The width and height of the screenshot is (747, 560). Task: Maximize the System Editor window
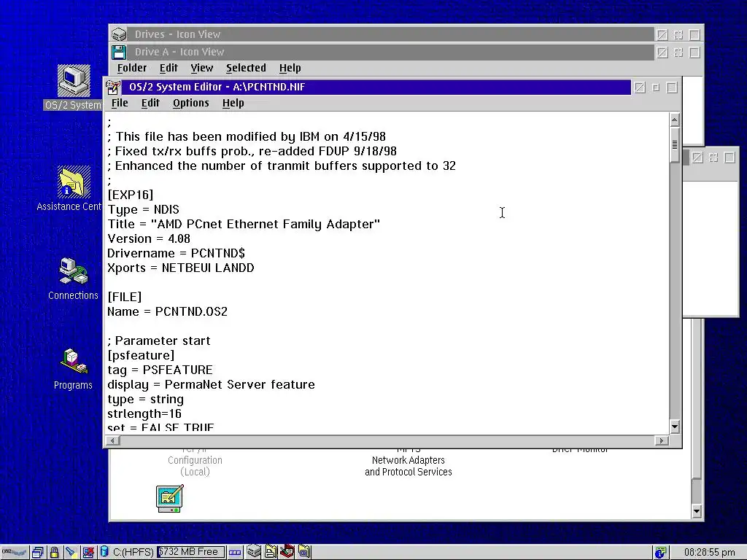672,87
